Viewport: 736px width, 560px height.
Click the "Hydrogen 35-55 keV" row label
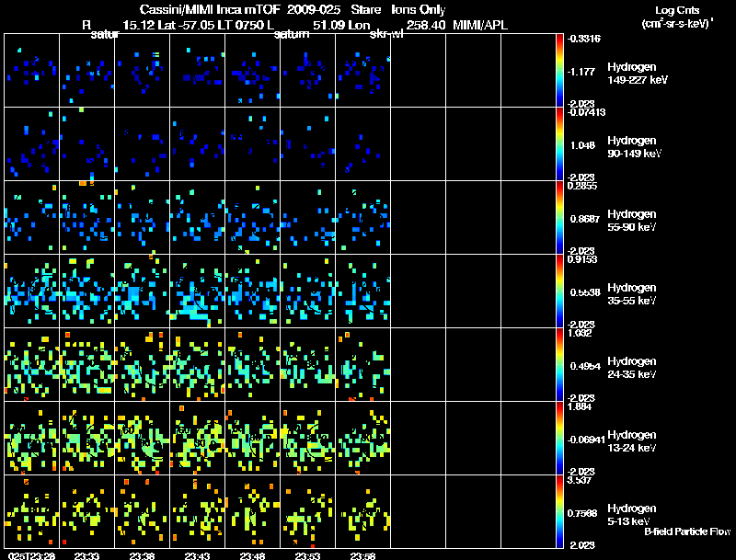(x=632, y=294)
